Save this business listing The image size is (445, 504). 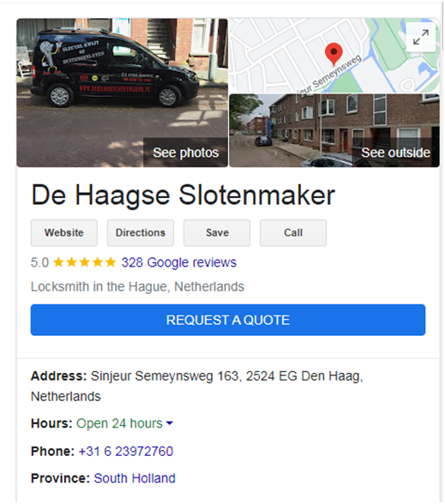tap(217, 233)
